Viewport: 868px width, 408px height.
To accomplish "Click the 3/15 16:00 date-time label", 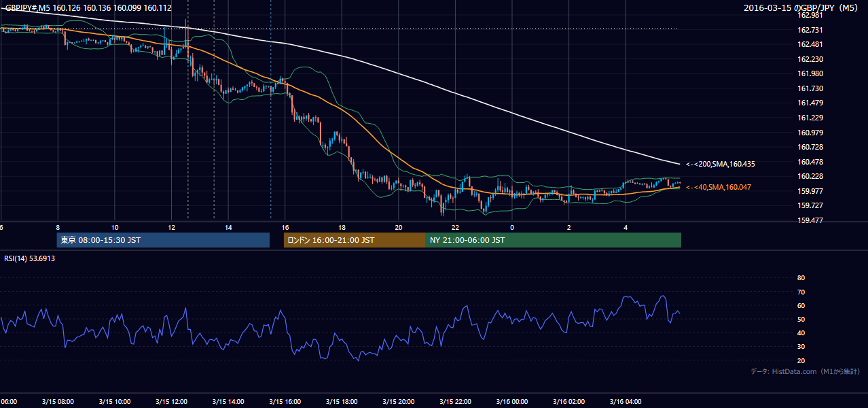I will tap(285, 401).
